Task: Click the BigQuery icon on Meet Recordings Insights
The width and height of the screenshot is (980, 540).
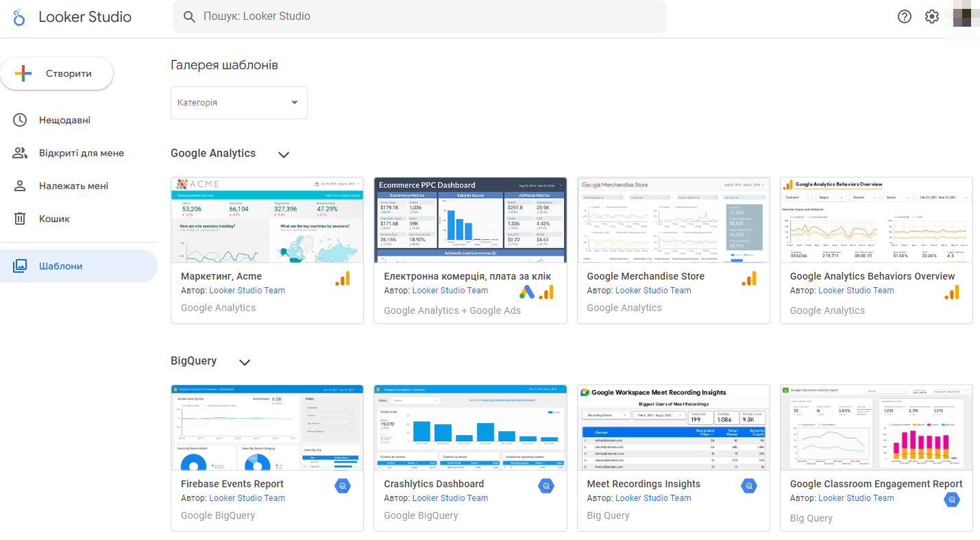Action: [749, 486]
